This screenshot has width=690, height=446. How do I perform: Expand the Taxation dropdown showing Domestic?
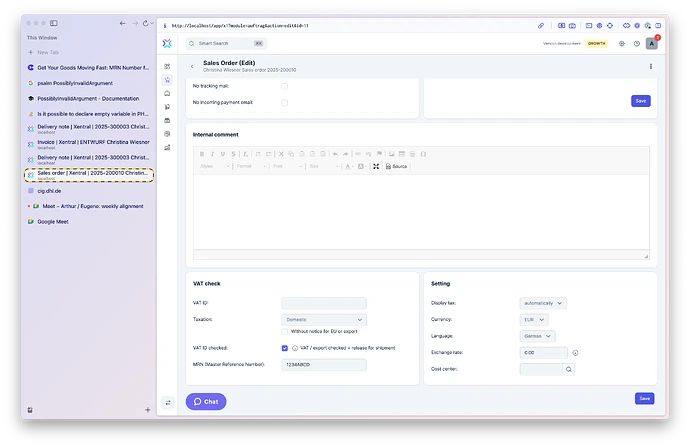tap(324, 320)
